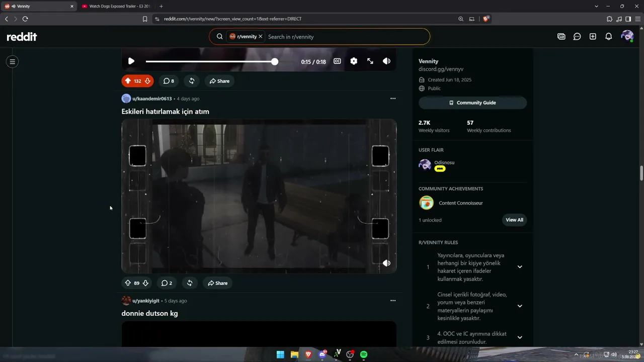Go back in browser history
The height and width of the screenshot is (362, 644).
6,19
